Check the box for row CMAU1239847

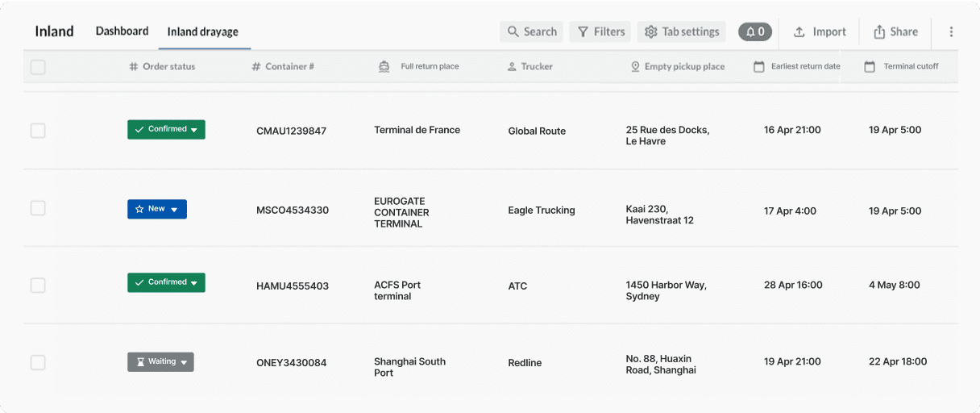coord(38,131)
